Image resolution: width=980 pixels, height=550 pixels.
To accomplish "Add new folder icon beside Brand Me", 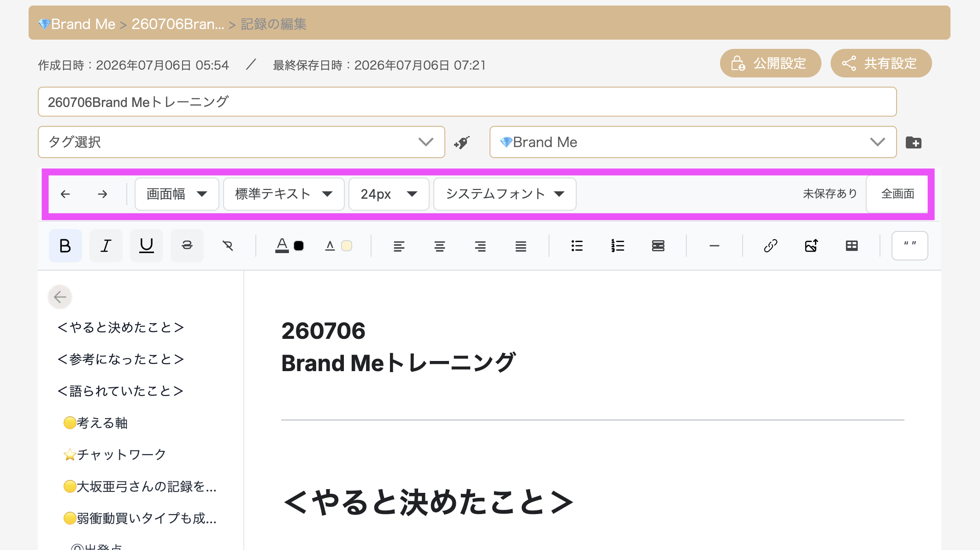I will (x=913, y=142).
